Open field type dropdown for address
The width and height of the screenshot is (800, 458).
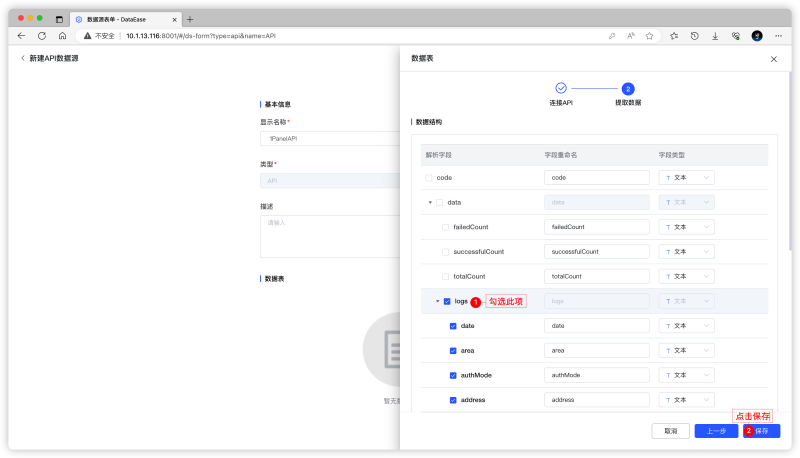point(686,400)
